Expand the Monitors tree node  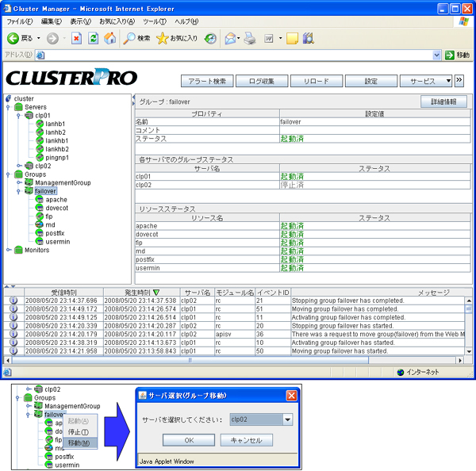coord(8,249)
